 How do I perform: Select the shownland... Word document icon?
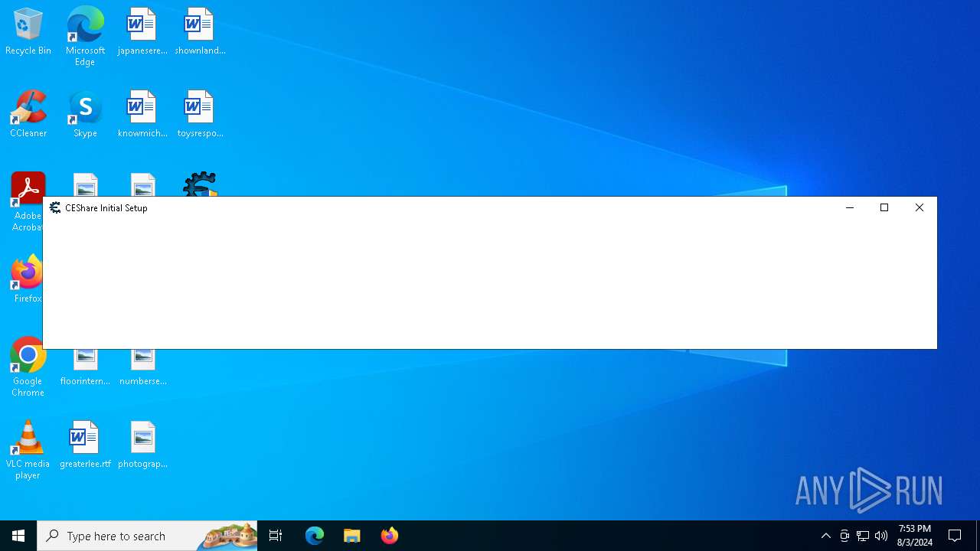coord(200,32)
